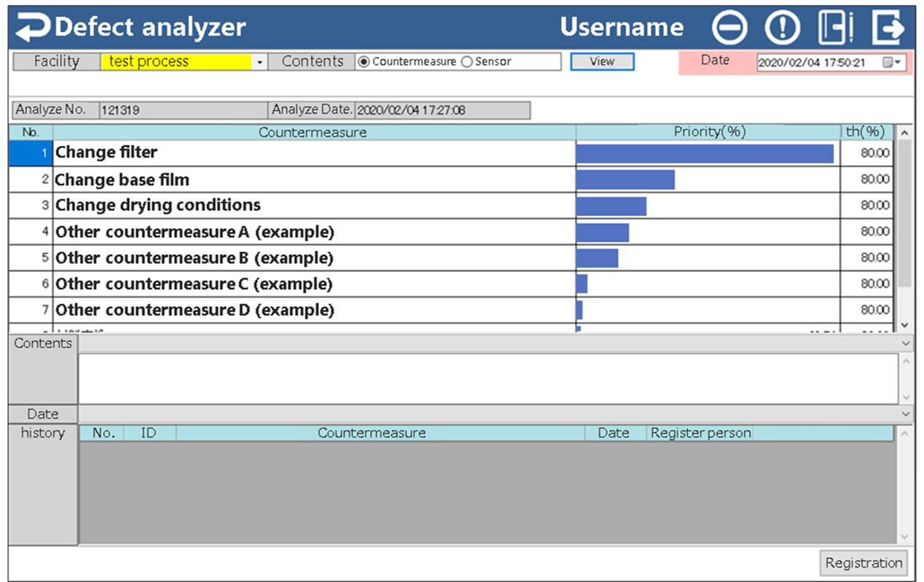Click the Registration button

pos(864,563)
